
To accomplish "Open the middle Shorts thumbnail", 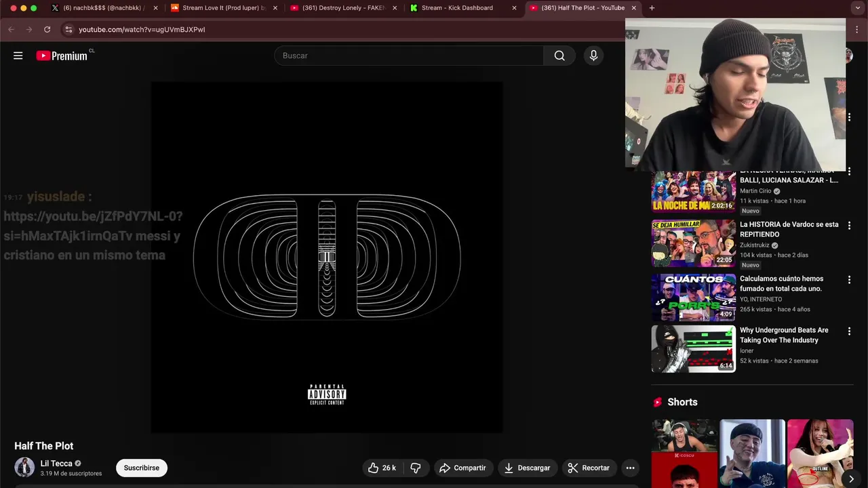I will (x=752, y=453).
